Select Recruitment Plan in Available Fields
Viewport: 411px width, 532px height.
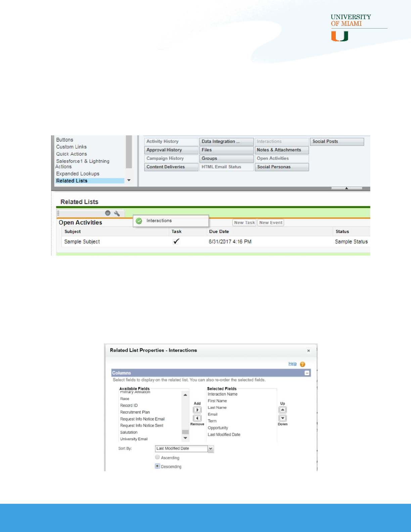coord(135,412)
